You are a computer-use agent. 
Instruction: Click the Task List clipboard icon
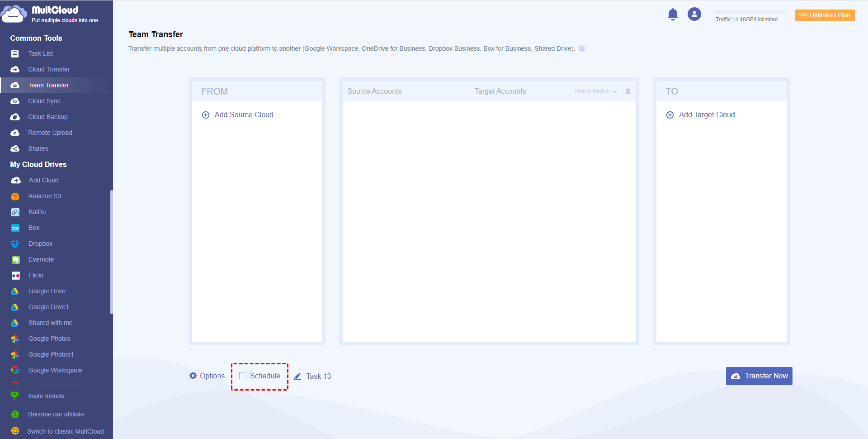(15, 53)
